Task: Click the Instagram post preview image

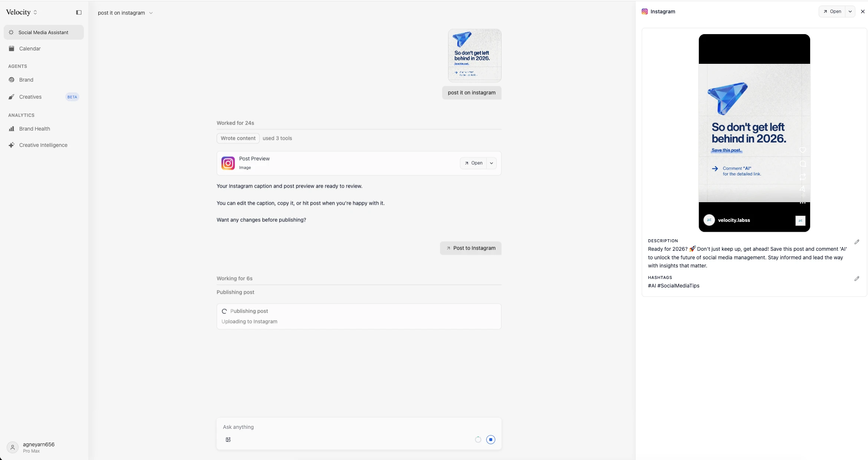Action: [x=754, y=133]
